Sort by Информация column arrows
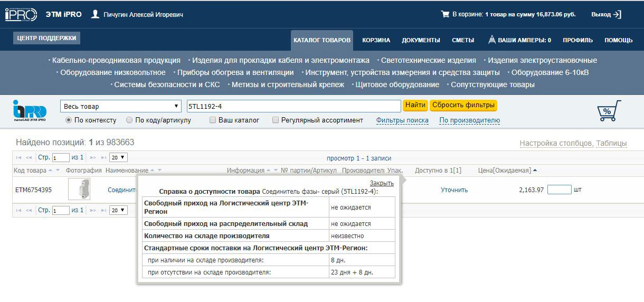This screenshot has width=644, height=302. click(x=272, y=170)
